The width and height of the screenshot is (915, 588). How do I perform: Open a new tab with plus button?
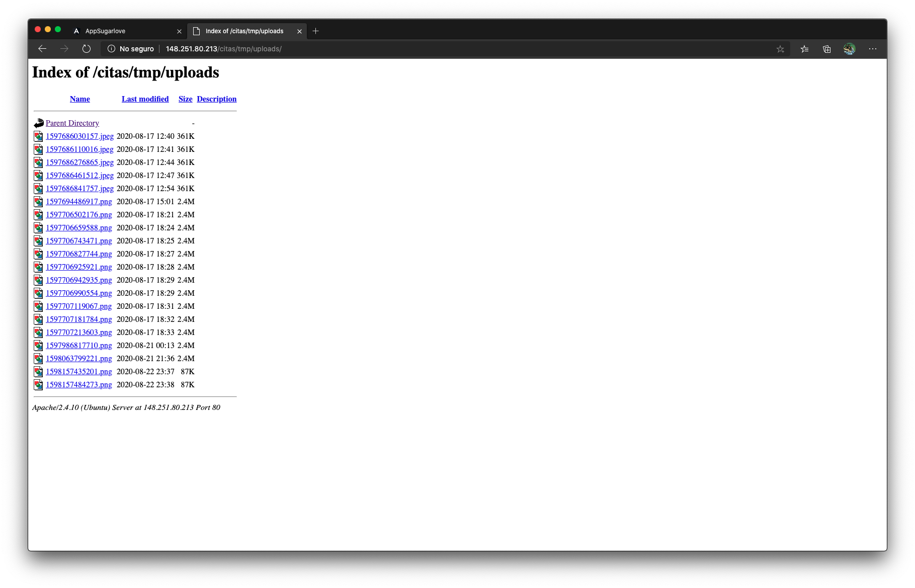pyautogui.click(x=315, y=31)
